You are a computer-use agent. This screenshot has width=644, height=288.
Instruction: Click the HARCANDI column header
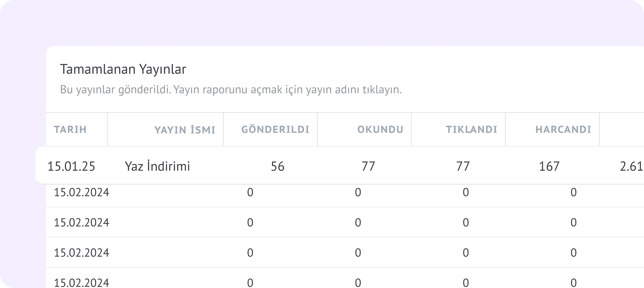[x=563, y=130]
